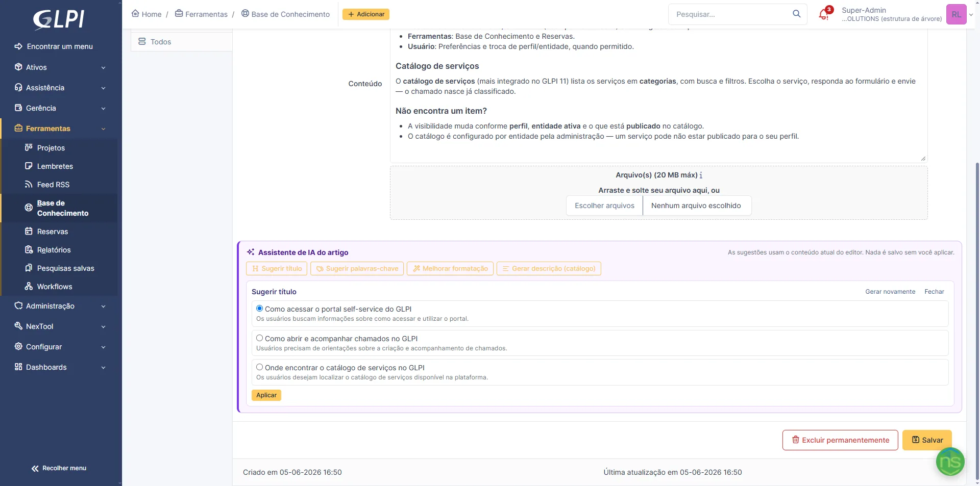Open the floating ns chat bubble

[950, 462]
